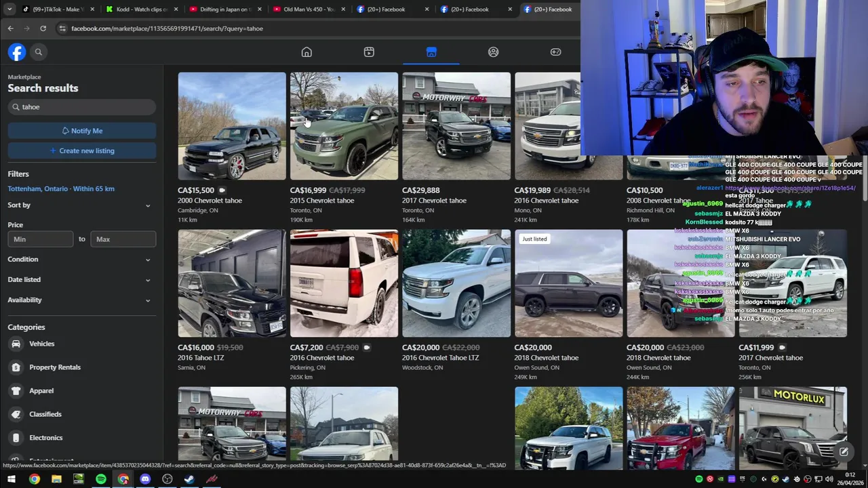Viewport: 868px width, 488px height.
Task: Open OBS Studio from the taskbar
Action: [167, 479]
